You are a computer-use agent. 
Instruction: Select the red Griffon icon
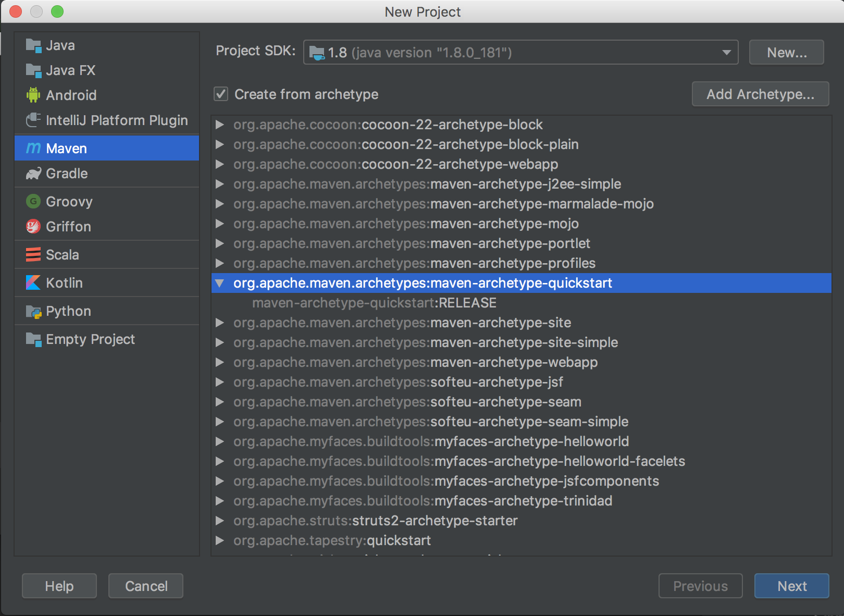[33, 227]
